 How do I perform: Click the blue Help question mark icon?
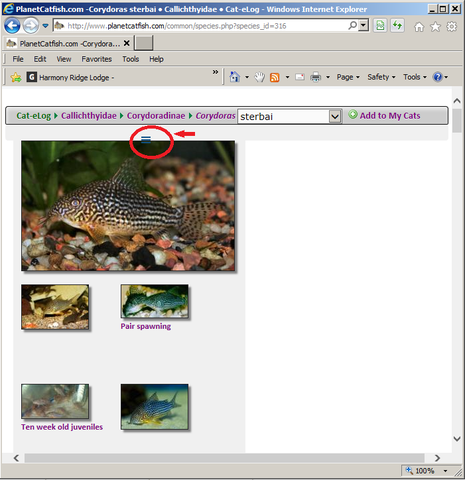click(x=437, y=77)
